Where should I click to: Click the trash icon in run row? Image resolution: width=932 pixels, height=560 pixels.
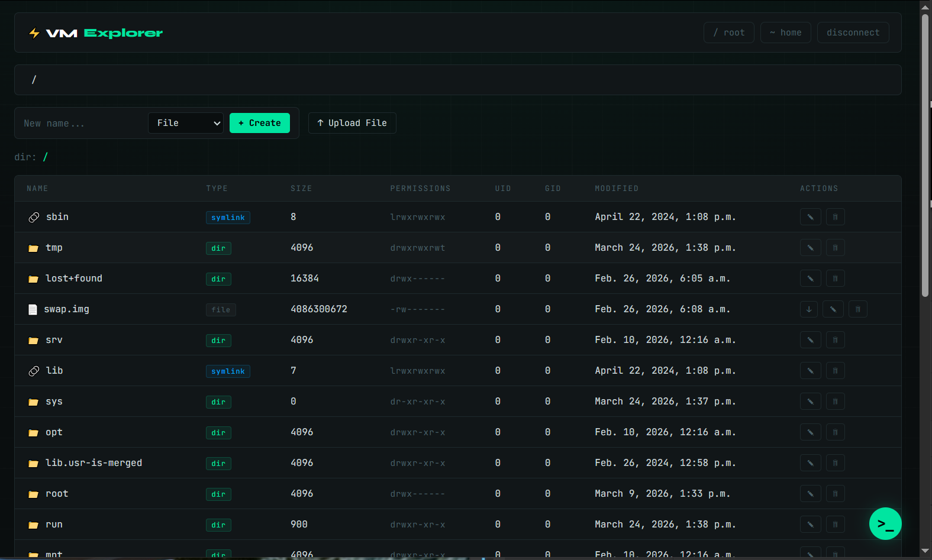[x=835, y=525]
